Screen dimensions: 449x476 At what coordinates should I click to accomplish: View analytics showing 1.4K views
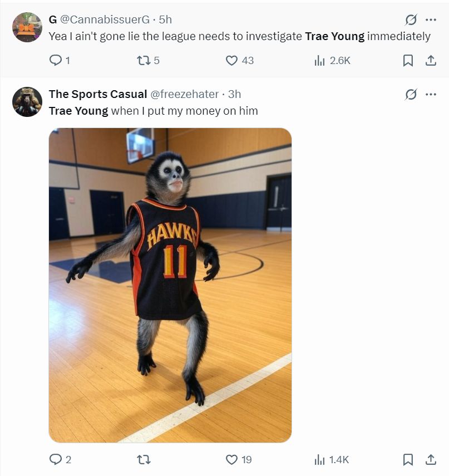319,459
